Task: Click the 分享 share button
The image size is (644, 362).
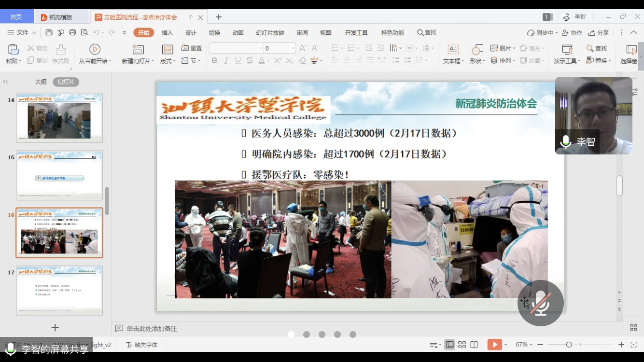Action: [599, 33]
